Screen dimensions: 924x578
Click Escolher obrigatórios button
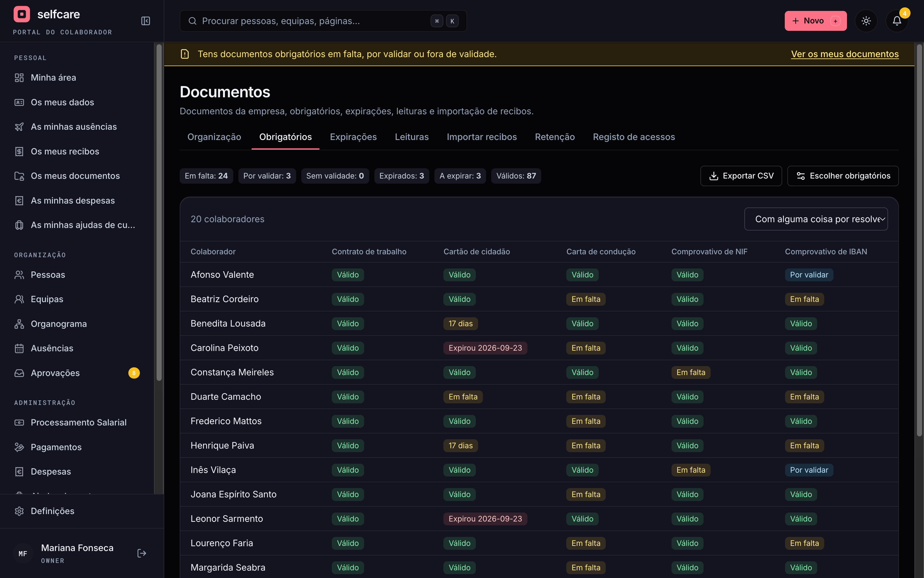(x=843, y=176)
